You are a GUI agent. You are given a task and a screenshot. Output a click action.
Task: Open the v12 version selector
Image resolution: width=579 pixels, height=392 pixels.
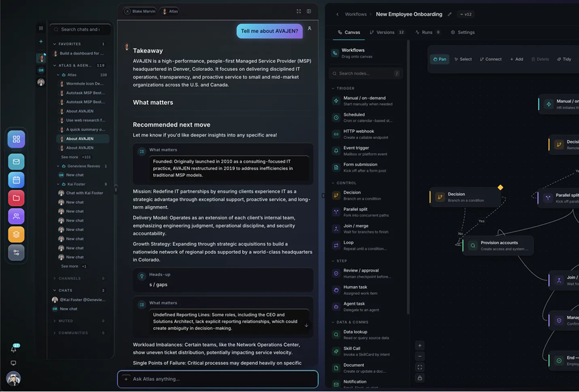pos(466,14)
